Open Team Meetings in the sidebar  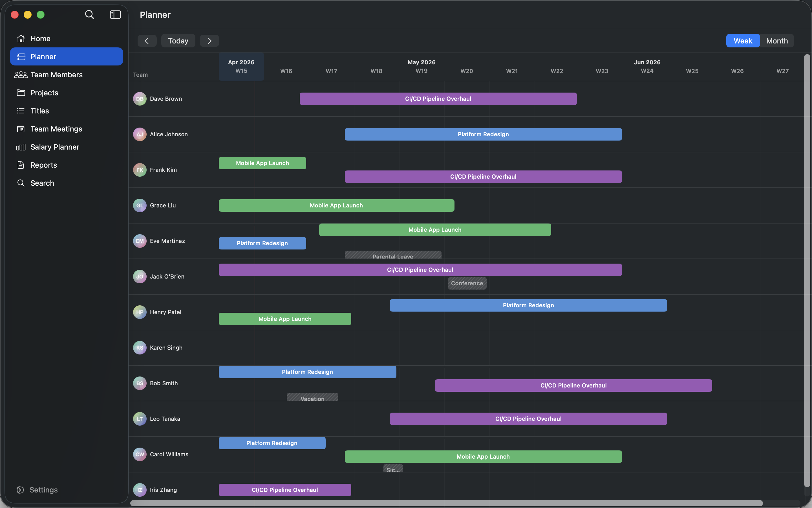click(x=67, y=129)
